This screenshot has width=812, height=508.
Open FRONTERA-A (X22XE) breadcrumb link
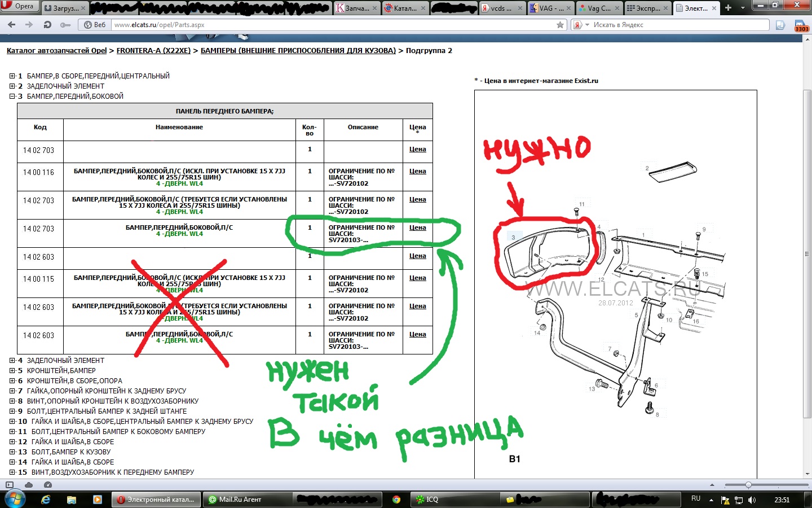(x=153, y=50)
